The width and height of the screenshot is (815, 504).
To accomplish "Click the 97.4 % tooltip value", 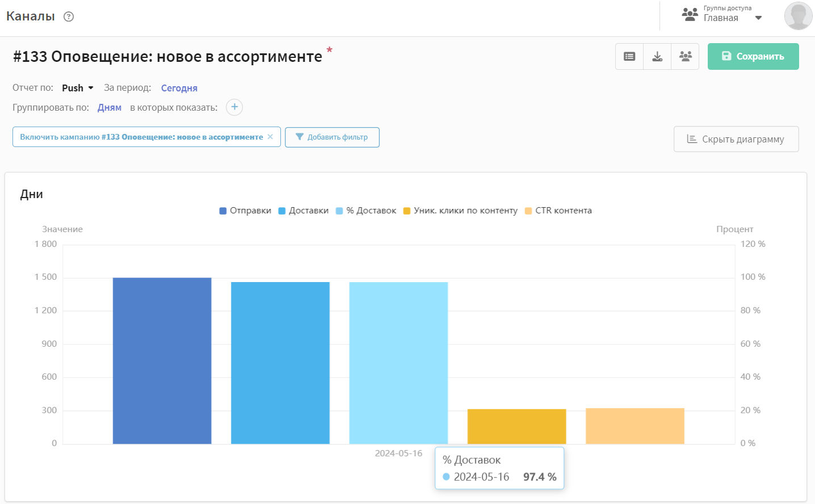I will pyautogui.click(x=540, y=477).
